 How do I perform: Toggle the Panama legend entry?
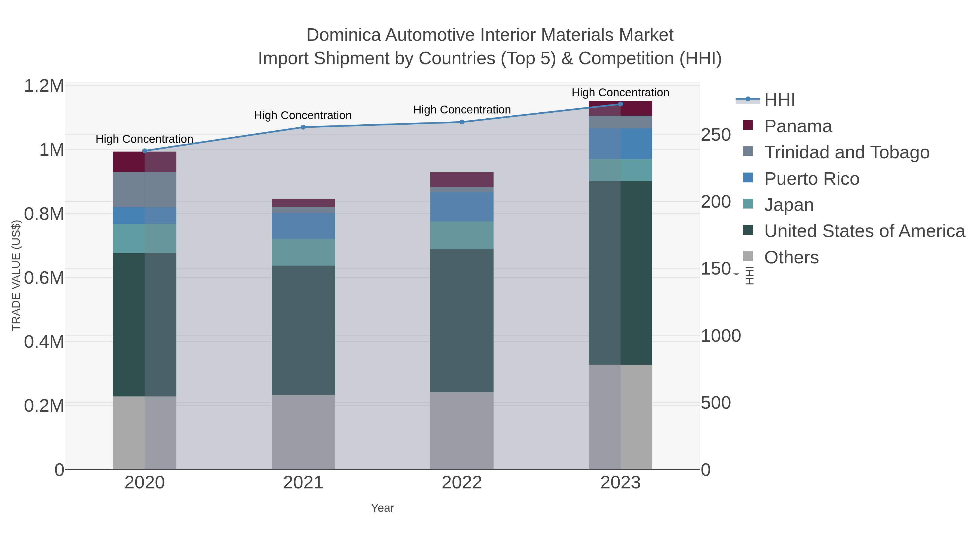point(787,126)
